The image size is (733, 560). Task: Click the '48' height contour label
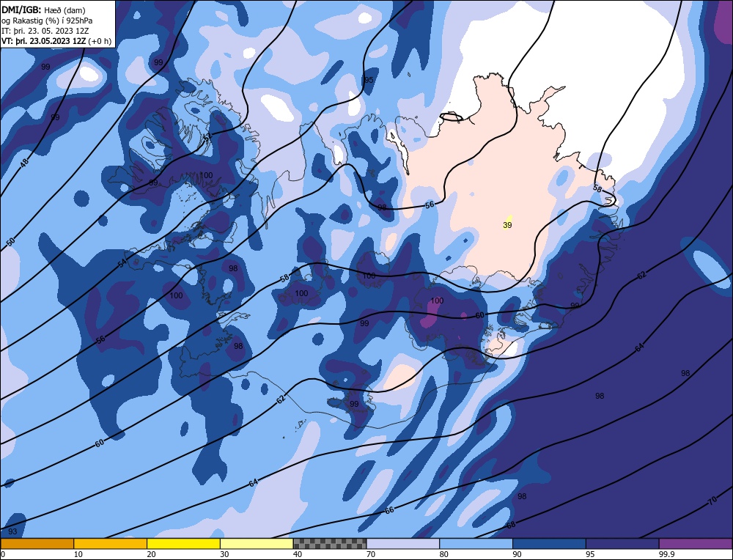point(24,163)
